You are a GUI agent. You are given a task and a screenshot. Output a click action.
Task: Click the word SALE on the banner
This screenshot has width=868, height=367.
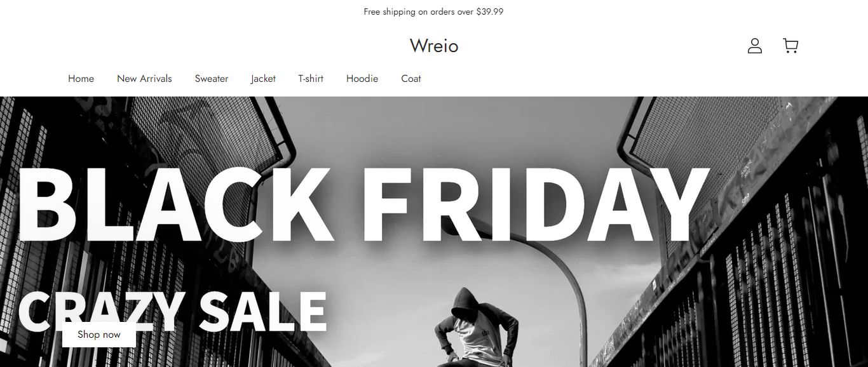262,311
